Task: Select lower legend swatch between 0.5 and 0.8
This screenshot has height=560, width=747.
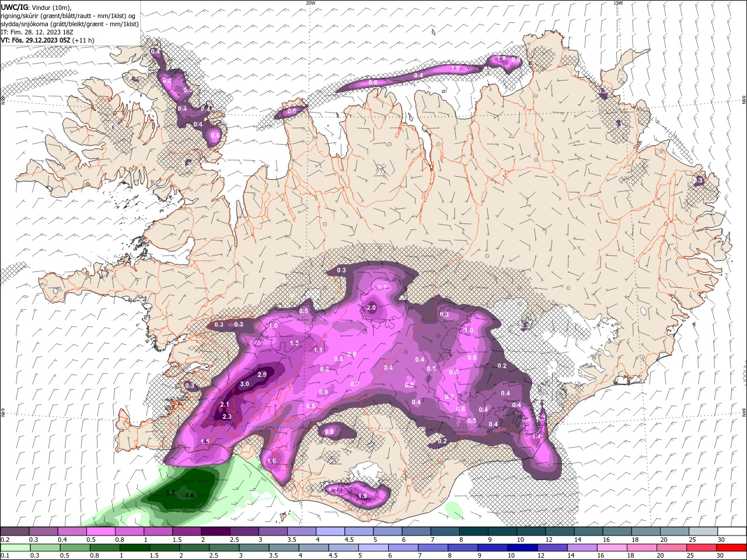Action: pyautogui.click(x=75, y=548)
